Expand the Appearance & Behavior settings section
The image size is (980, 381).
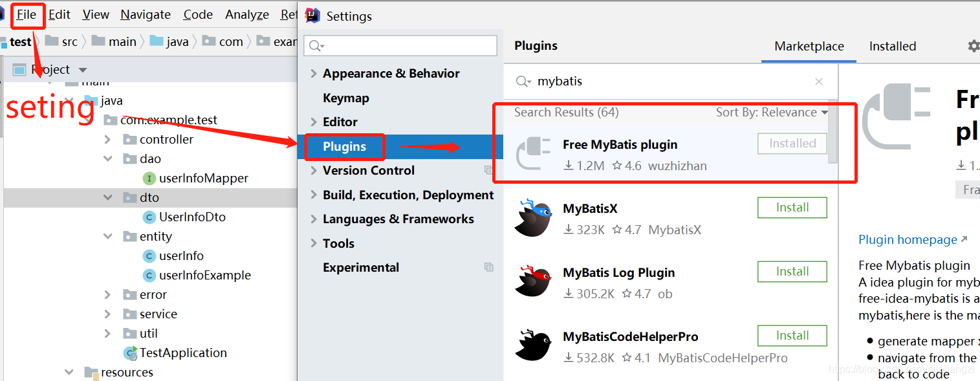coord(314,73)
